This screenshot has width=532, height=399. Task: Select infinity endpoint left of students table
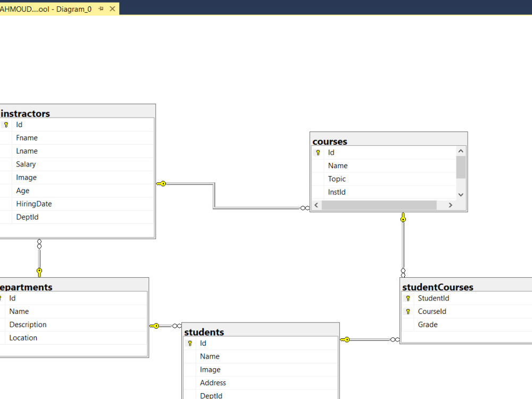[177, 326]
